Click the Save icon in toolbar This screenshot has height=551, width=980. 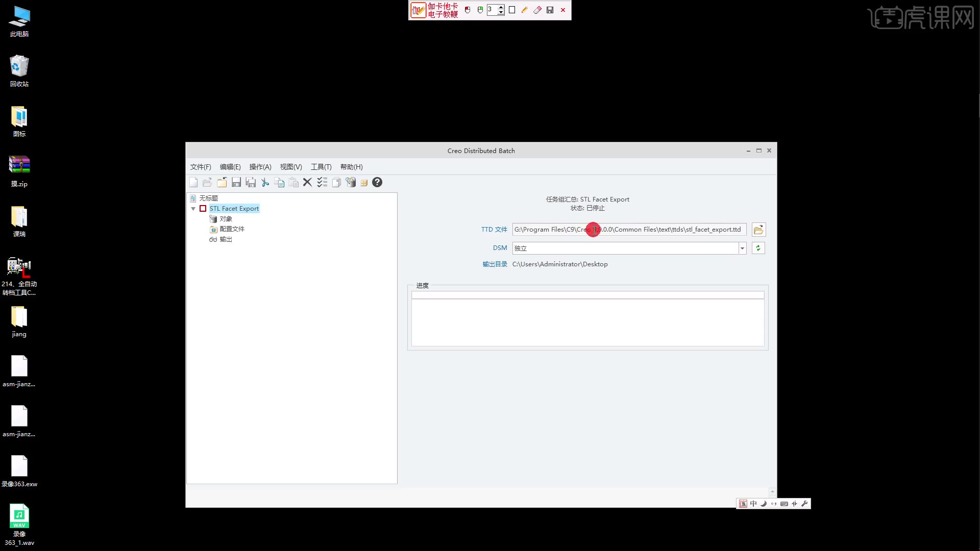tap(236, 183)
